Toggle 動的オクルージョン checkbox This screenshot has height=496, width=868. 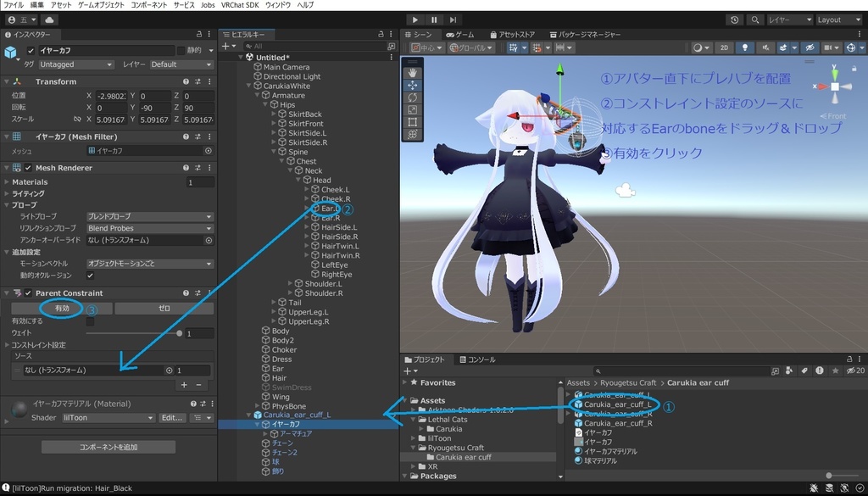(x=90, y=275)
